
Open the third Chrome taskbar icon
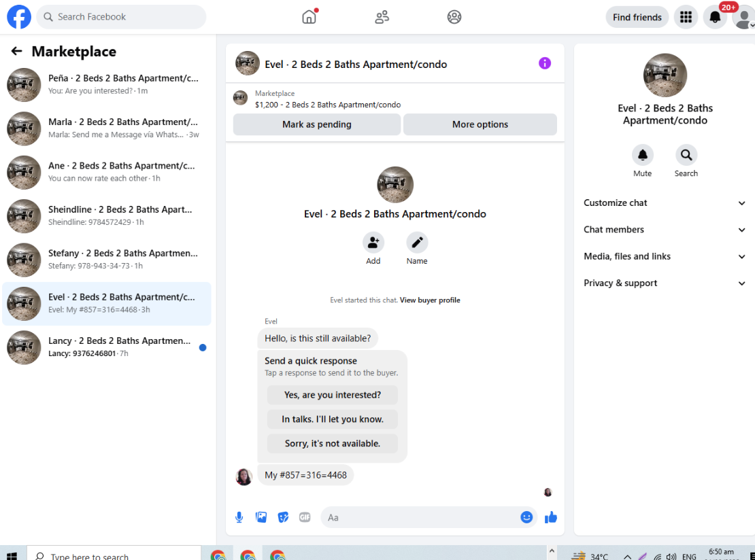pos(278,555)
